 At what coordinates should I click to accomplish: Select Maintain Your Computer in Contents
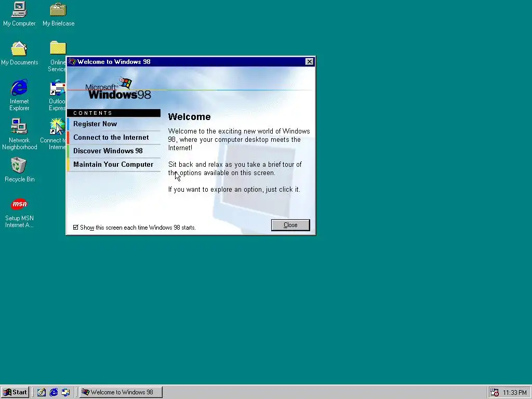114,165
